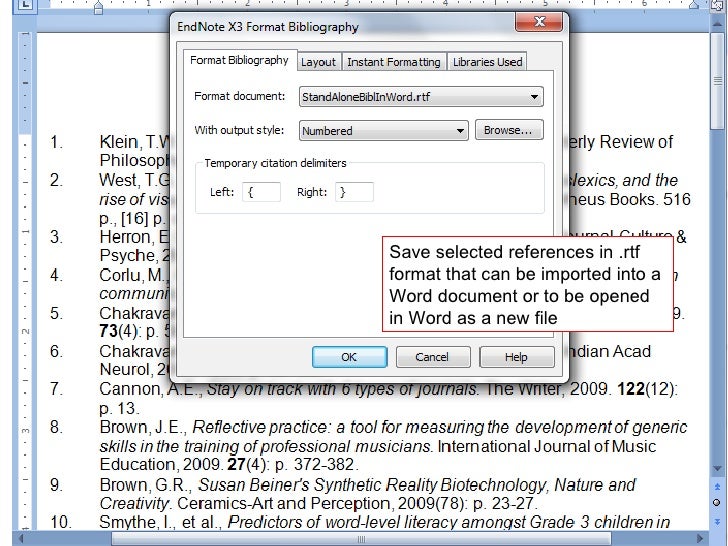
Task: Select the Format Bibliography tab
Action: pyautogui.click(x=240, y=60)
